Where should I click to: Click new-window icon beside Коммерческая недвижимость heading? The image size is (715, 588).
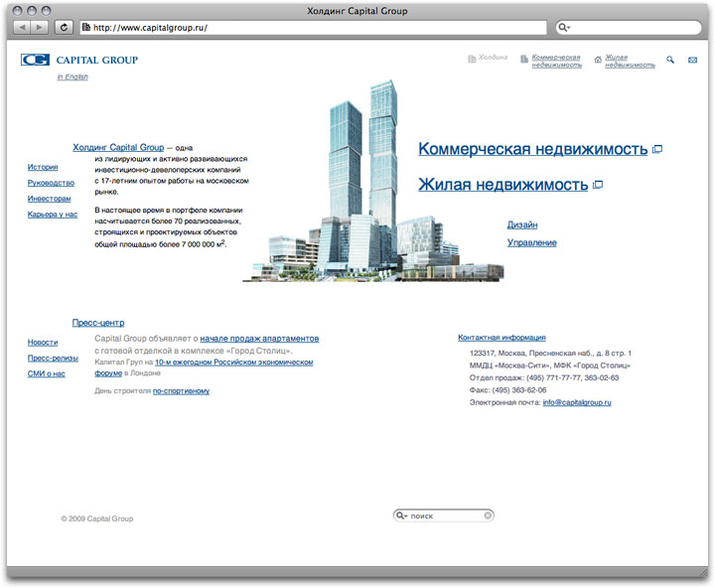tap(656, 150)
